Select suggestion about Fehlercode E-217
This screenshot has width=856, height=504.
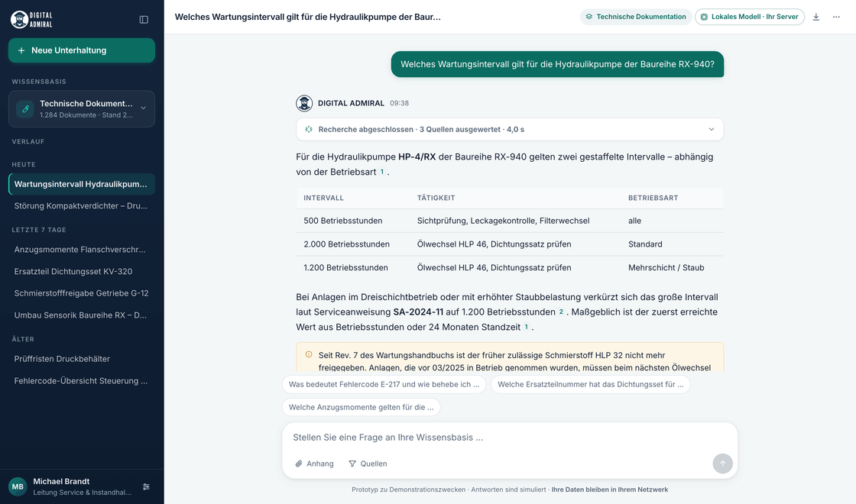tap(384, 385)
